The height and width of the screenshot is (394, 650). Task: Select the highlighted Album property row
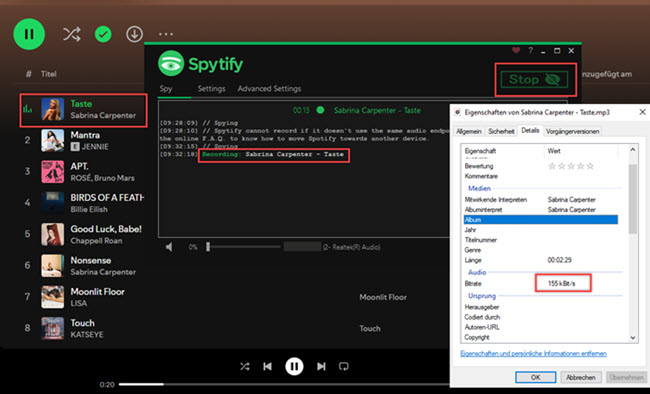pos(541,220)
